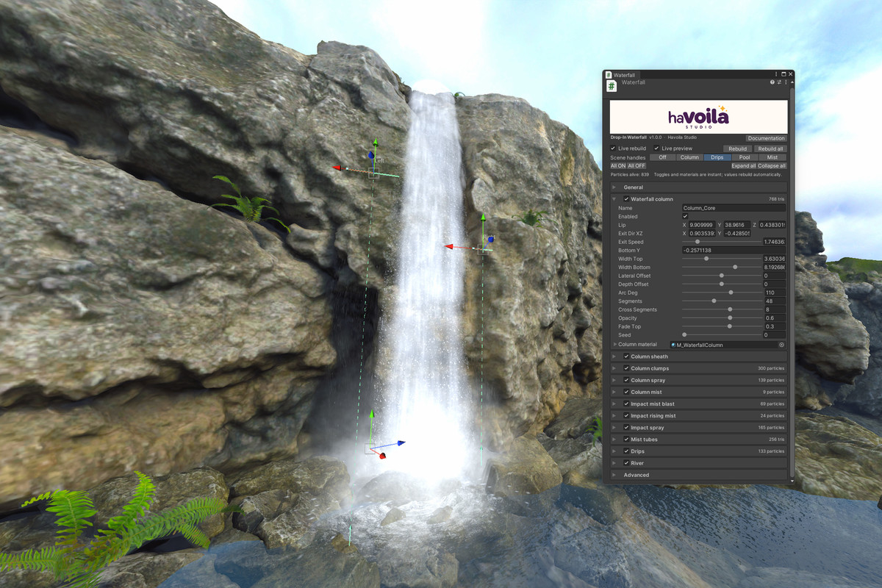Select the Waterfall window tab
The height and width of the screenshot is (588, 882).
621,75
